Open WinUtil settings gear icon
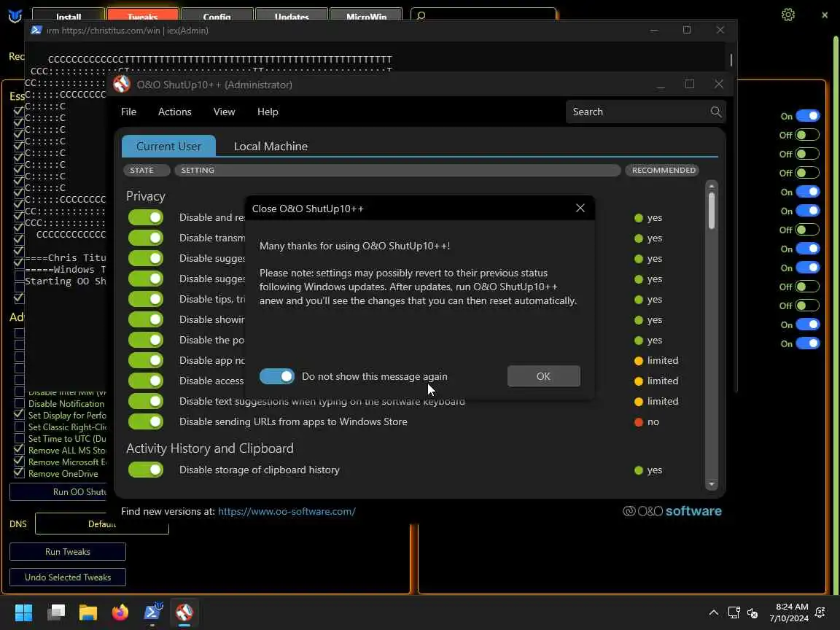This screenshot has width=840, height=630. tap(787, 15)
